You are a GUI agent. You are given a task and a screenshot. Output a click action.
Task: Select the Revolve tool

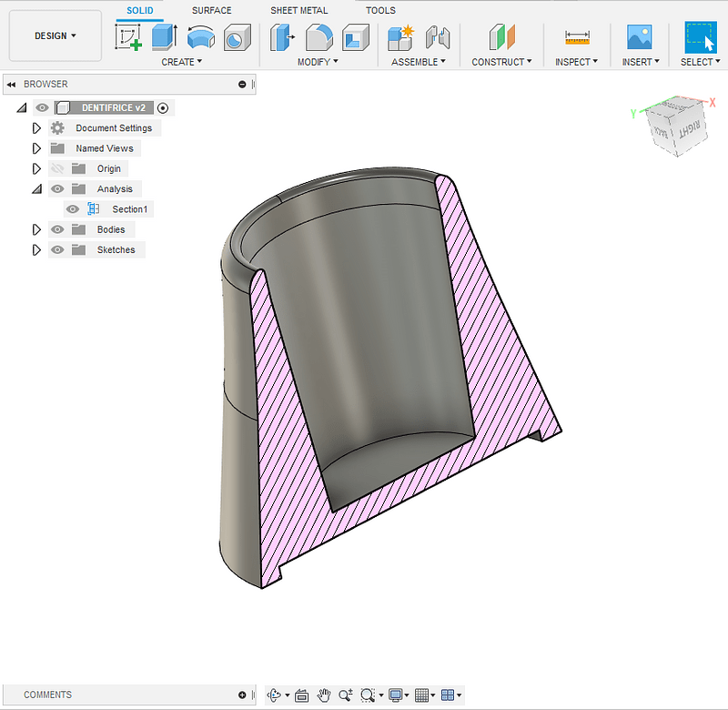(x=200, y=37)
